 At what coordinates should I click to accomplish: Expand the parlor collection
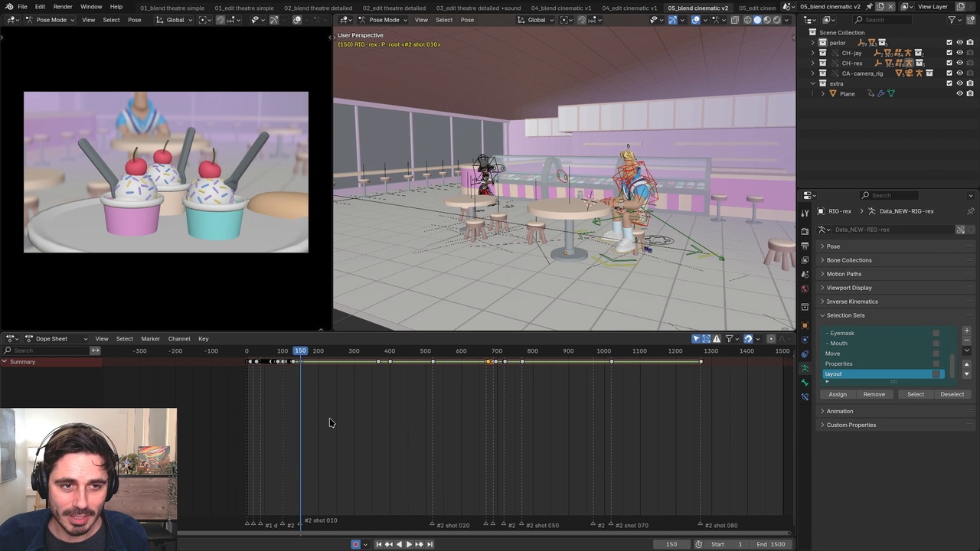(x=813, y=43)
